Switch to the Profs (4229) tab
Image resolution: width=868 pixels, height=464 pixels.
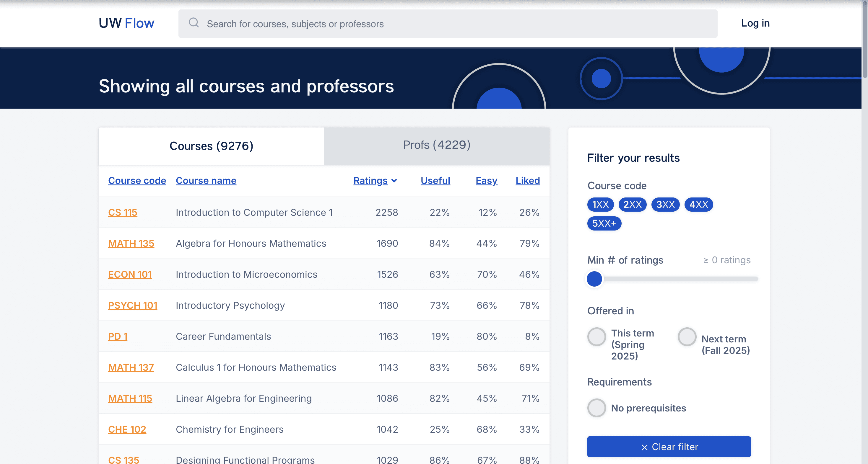pos(436,145)
